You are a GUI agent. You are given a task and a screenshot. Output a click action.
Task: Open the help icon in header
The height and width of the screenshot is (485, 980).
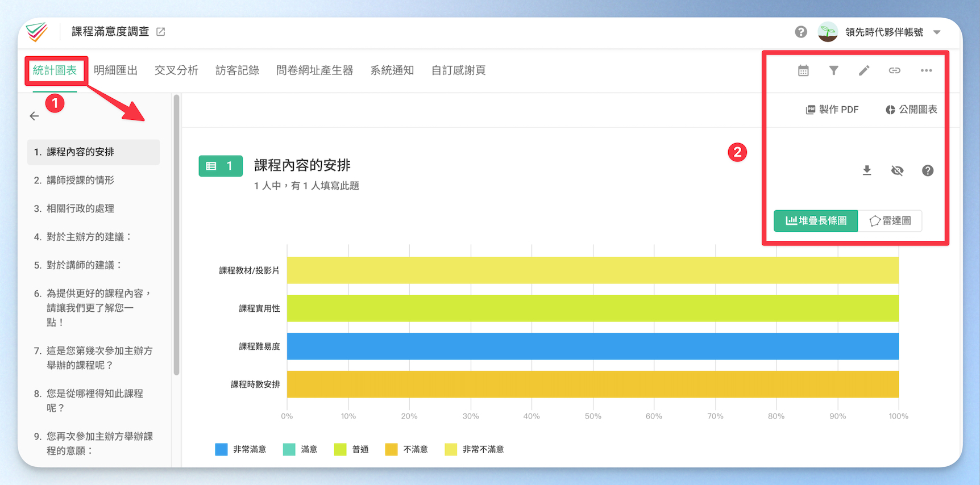coord(801,32)
